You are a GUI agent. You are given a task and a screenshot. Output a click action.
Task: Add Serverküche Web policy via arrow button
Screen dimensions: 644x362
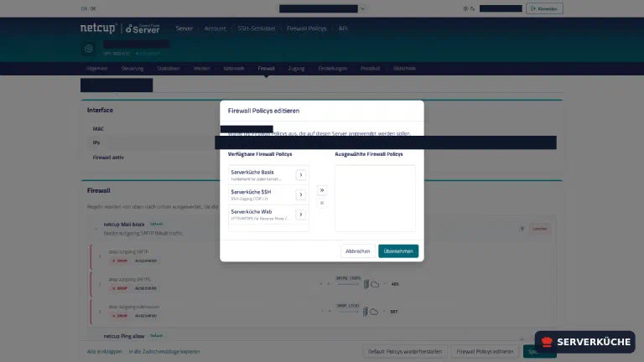click(x=301, y=215)
